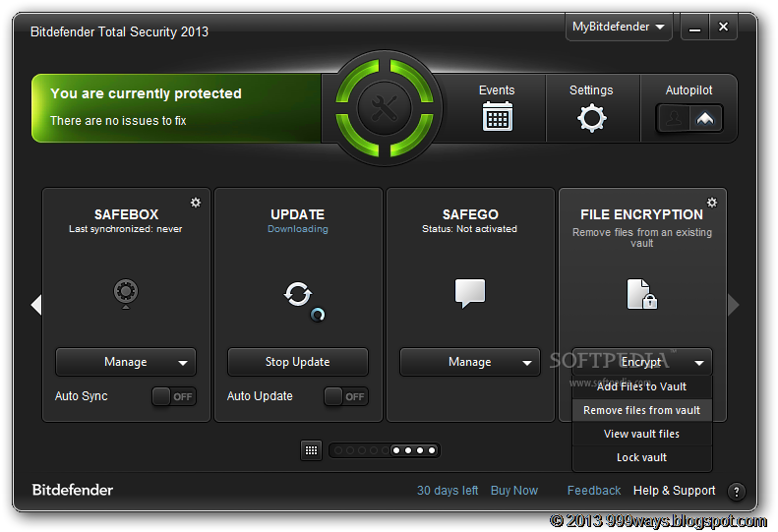
Task: Click the Safebox safe icon
Action: [x=126, y=294]
